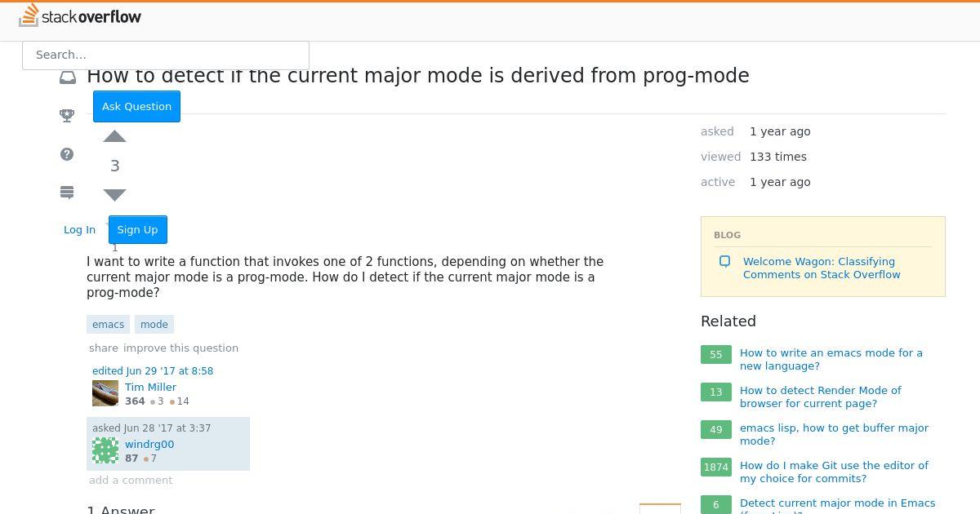Click the blog post speech bubble icon
Screen dimensions: 980x514
tap(724, 262)
